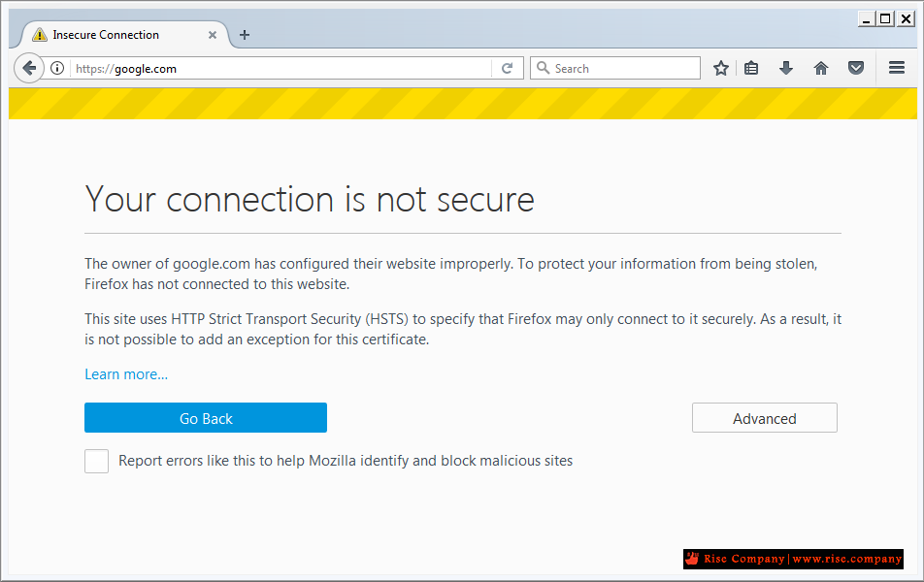Enable reporting errors to Mozilla checkbox
924x582 pixels.
click(x=97, y=461)
